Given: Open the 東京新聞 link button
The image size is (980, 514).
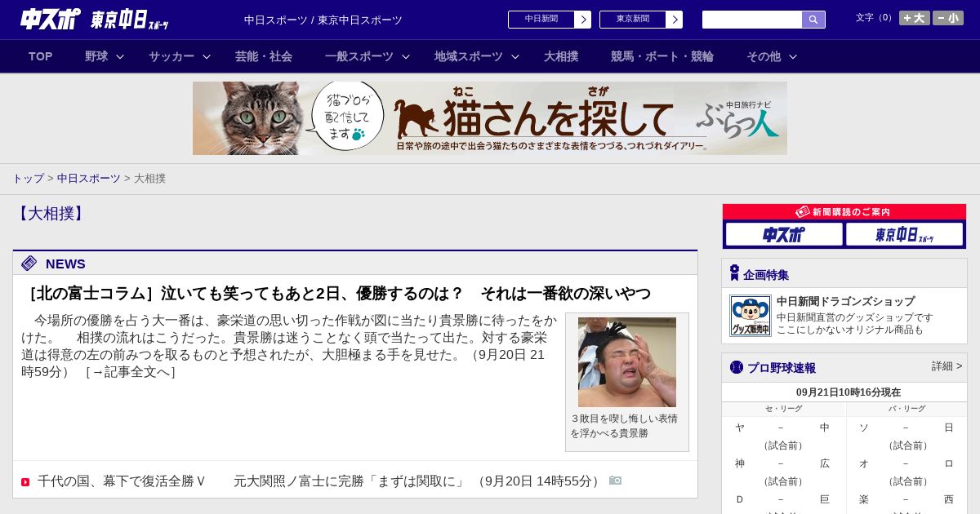Looking at the screenshot, I should click(641, 20).
